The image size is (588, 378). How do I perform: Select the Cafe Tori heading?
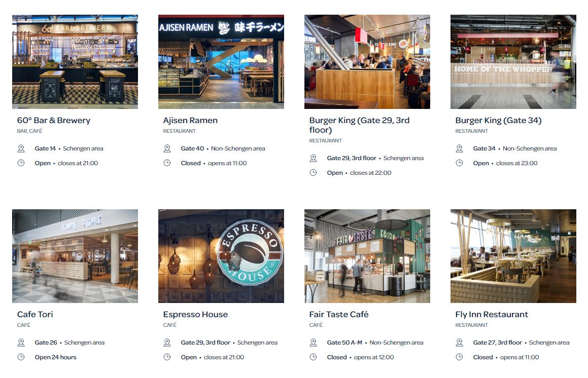tap(35, 314)
